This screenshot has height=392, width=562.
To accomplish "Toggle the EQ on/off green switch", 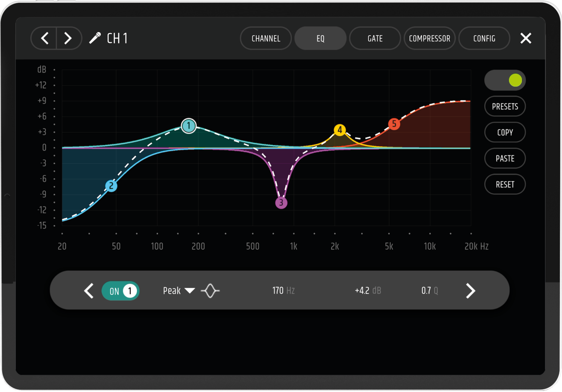I will (505, 80).
